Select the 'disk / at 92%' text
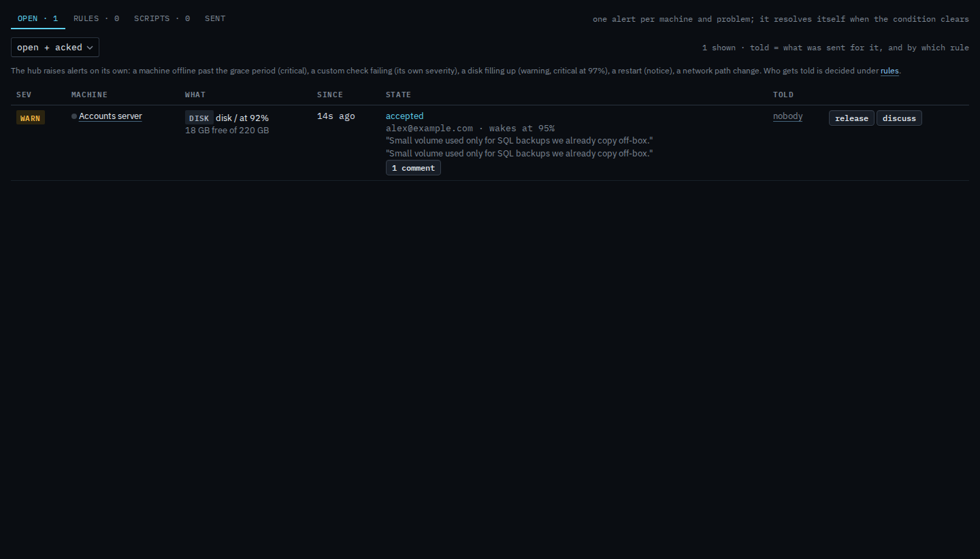This screenshot has height=559, width=980. (x=242, y=118)
